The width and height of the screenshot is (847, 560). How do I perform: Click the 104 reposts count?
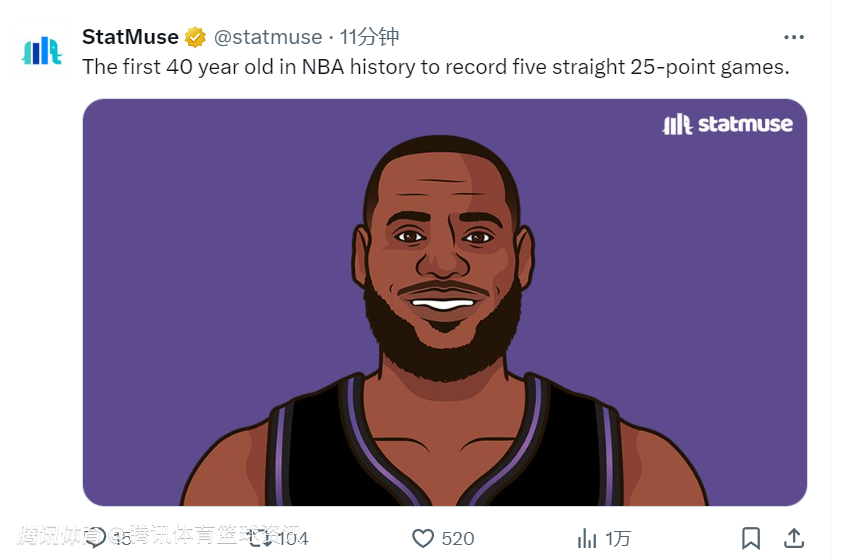point(292,538)
